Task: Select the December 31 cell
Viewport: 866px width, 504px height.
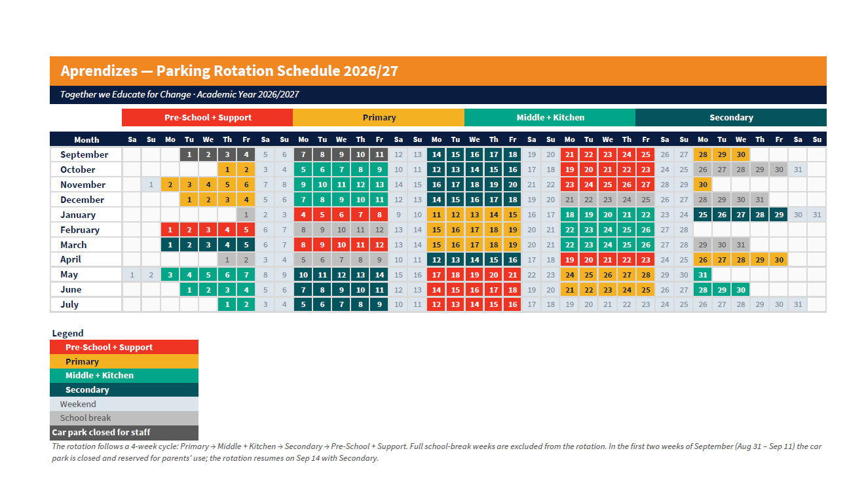Action: 759,200
